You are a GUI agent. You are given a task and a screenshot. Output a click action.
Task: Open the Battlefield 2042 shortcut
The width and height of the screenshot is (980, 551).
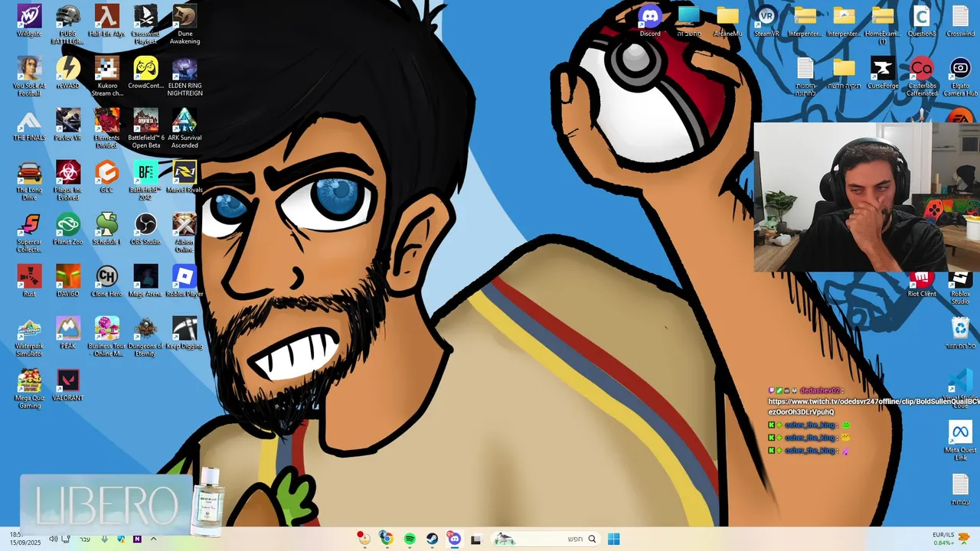145,181
